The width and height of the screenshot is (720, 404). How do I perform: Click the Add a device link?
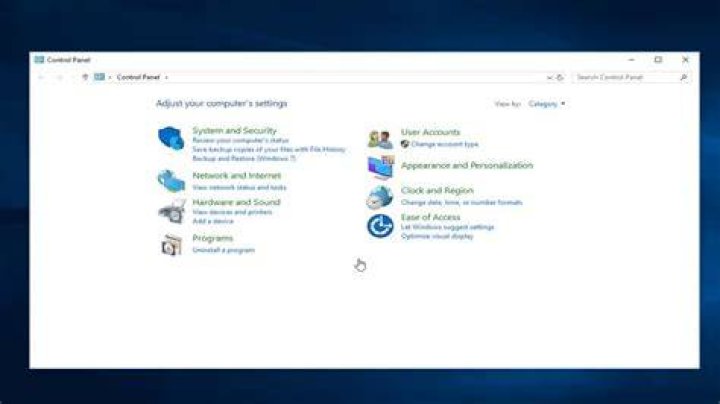[213, 221]
